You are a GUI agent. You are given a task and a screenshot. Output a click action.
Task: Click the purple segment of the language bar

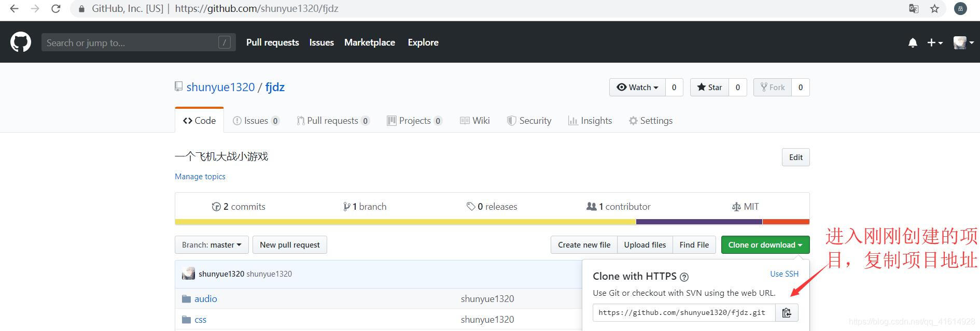click(x=699, y=222)
